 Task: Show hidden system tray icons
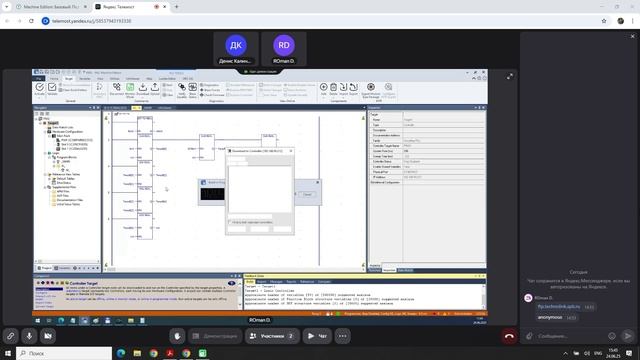(565, 353)
